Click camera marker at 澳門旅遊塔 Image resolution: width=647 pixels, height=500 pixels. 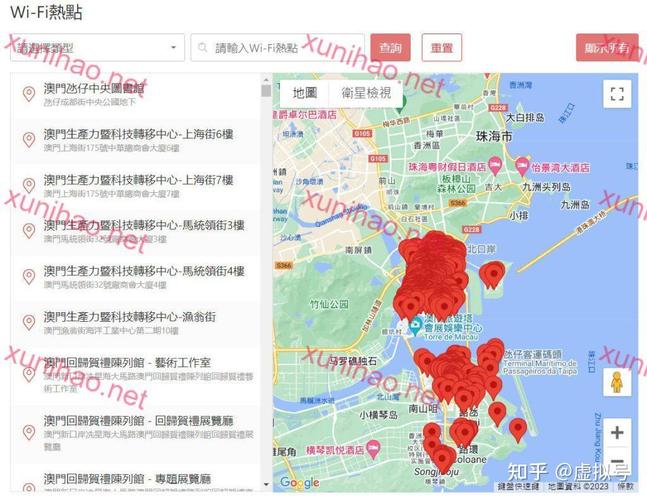(416, 327)
